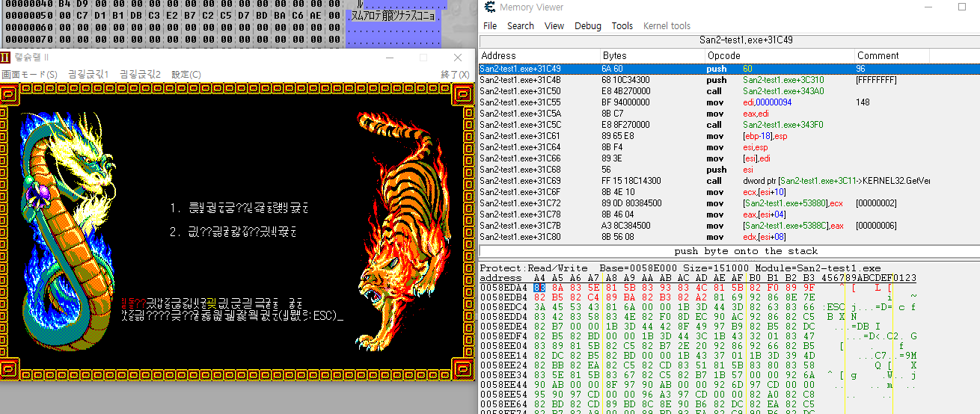Click hex dump address 0058EE24
Screen dimensions: 980x414
503,365
